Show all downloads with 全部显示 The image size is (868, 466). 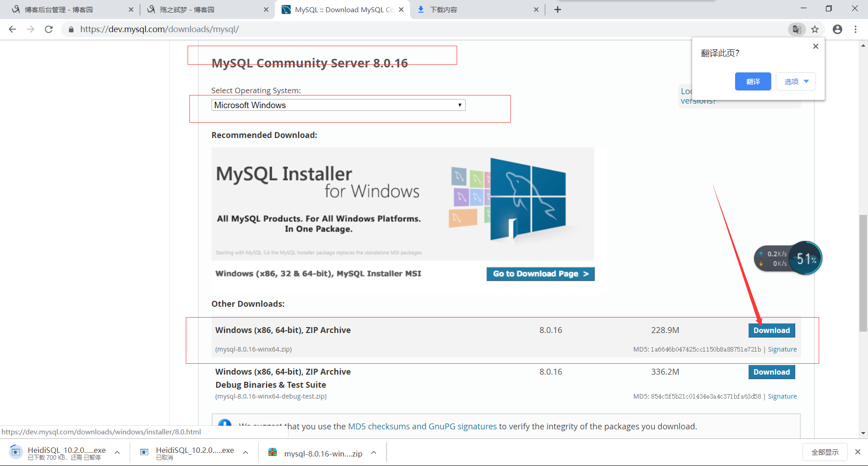pos(825,452)
